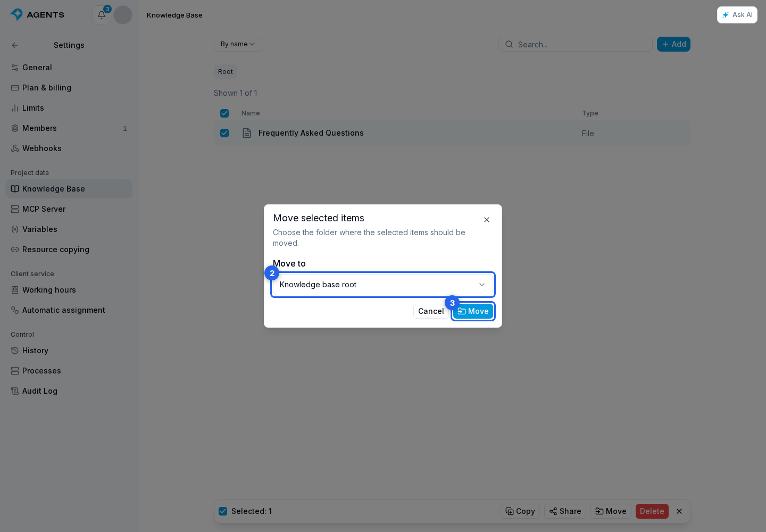Click the Name column header
The height and width of the screenshot is (532, 766).
point(251,113)
